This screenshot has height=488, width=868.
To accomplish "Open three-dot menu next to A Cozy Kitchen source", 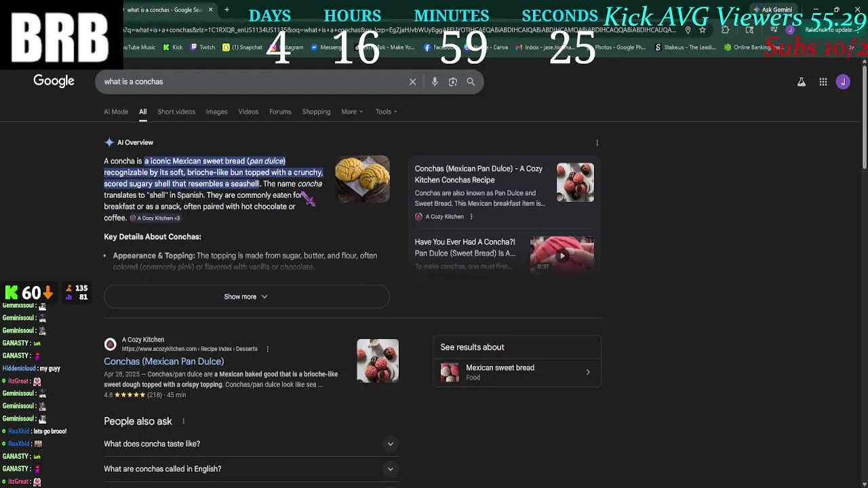I will click(471, 217).
